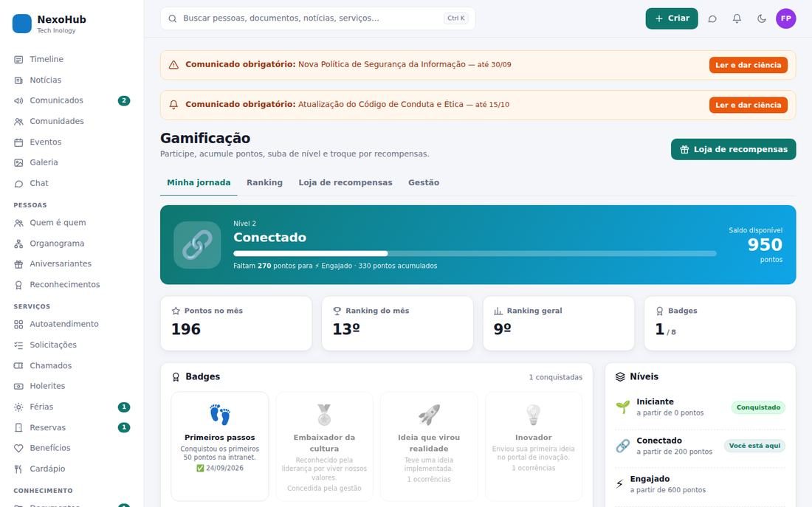Open the Organograma hierarchy icon
The width and height of the screenshot is (812, 507).
coord(18,244)
